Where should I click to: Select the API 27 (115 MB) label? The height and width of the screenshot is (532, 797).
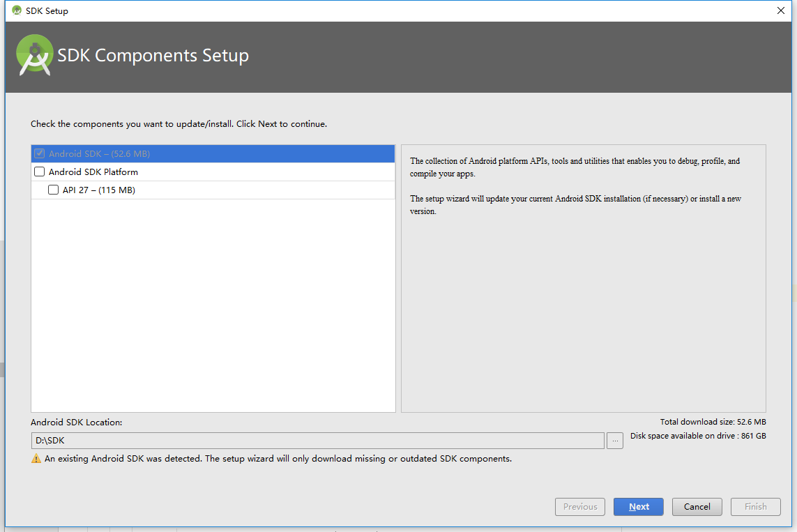pos(99,190)
